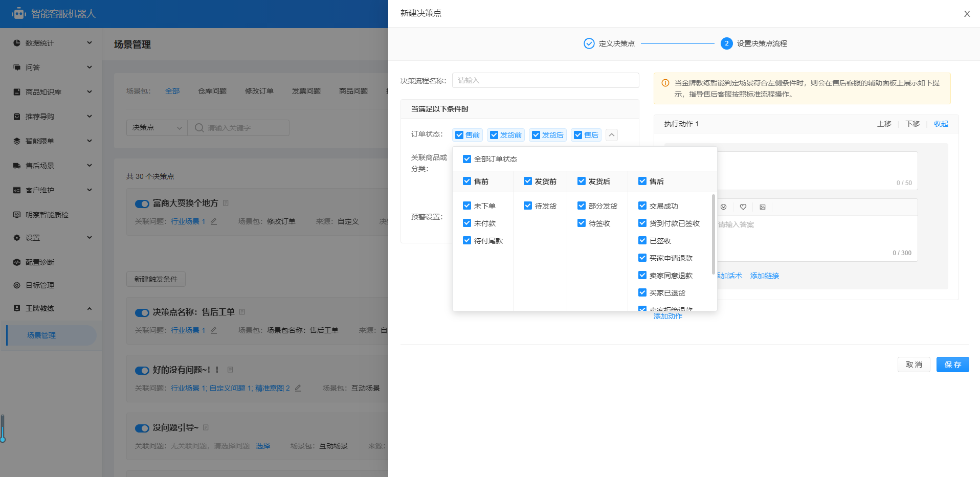Screen dimensions: 980x477
Task: Click the robot logo icon in header
Action: point(19,14)
